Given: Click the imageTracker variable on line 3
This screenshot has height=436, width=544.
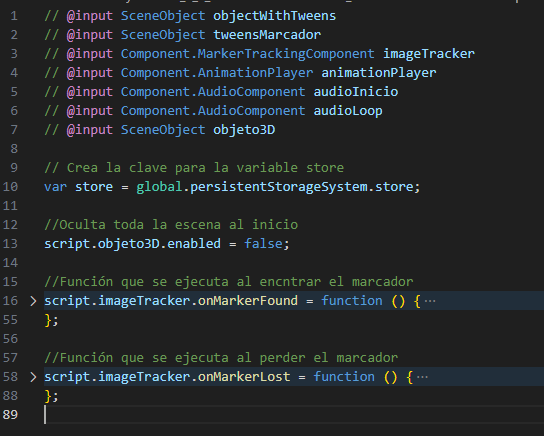Looking at the screenshot, I should (x=429, y=54).
